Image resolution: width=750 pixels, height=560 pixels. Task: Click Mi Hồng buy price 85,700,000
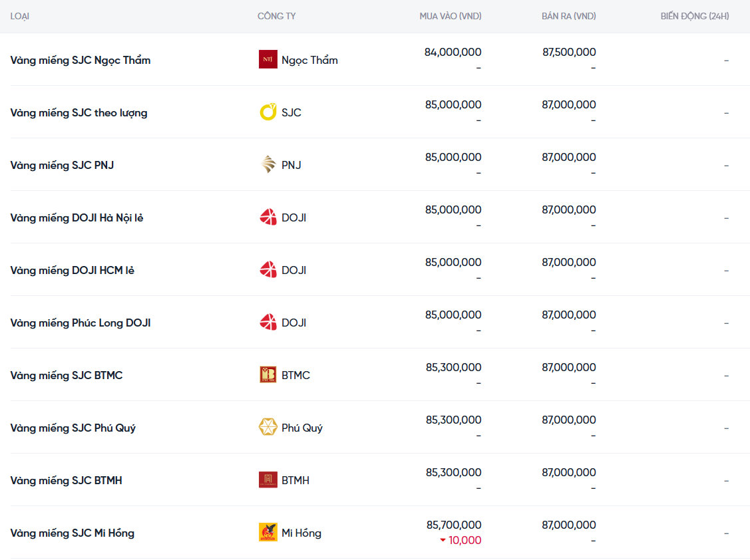click(x=454, y=525)
